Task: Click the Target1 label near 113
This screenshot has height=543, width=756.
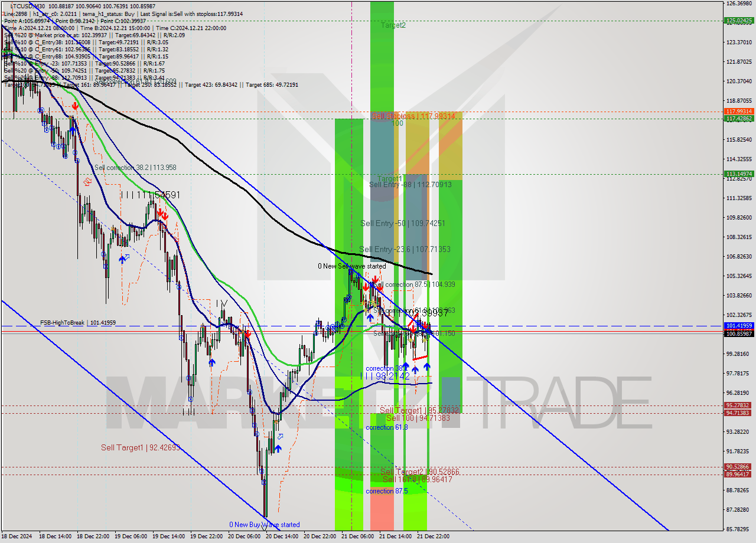Action: point(390,178)
